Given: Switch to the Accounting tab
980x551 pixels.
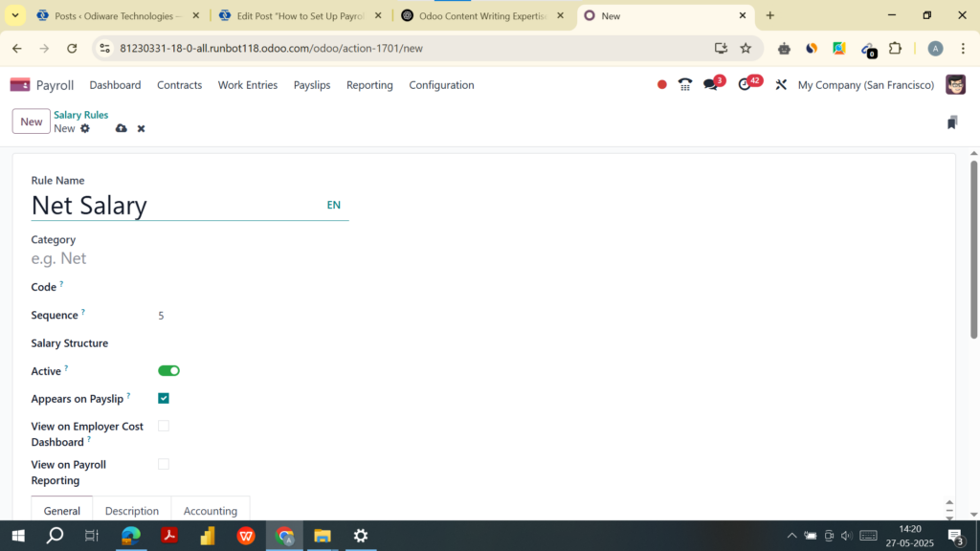Looking at the screenshot, I should (x=210, y=511).
